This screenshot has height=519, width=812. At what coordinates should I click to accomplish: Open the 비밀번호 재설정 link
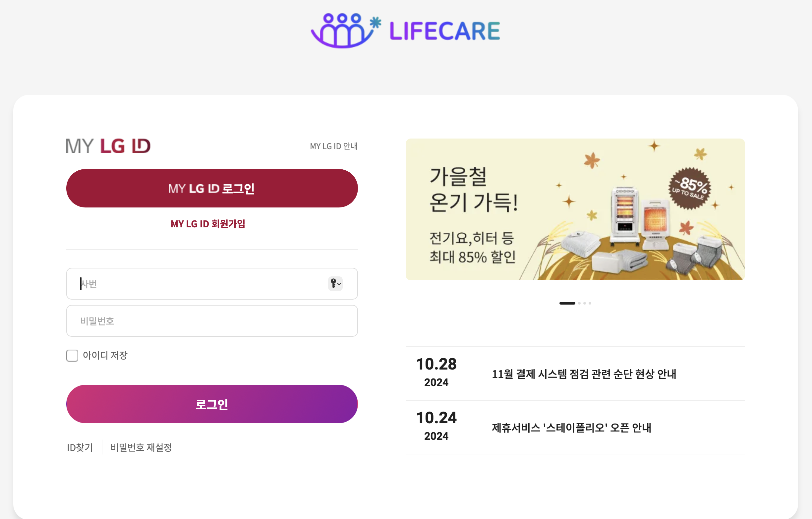(x=141, y=447)
